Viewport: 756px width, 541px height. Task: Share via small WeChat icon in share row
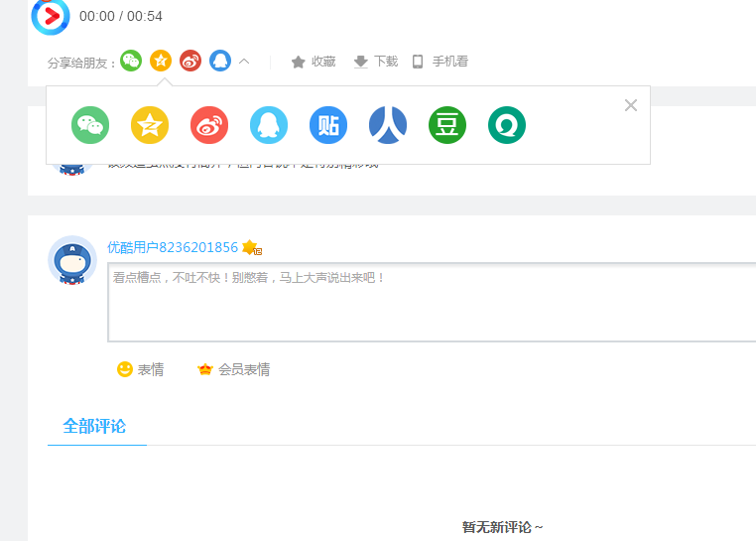pyautogui.click(x=131, y=61)
